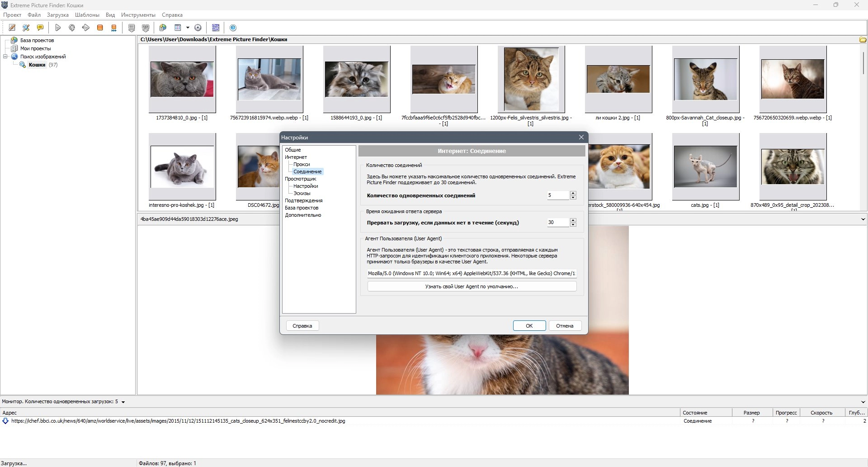Select Прокси in the settings tree

301,164
